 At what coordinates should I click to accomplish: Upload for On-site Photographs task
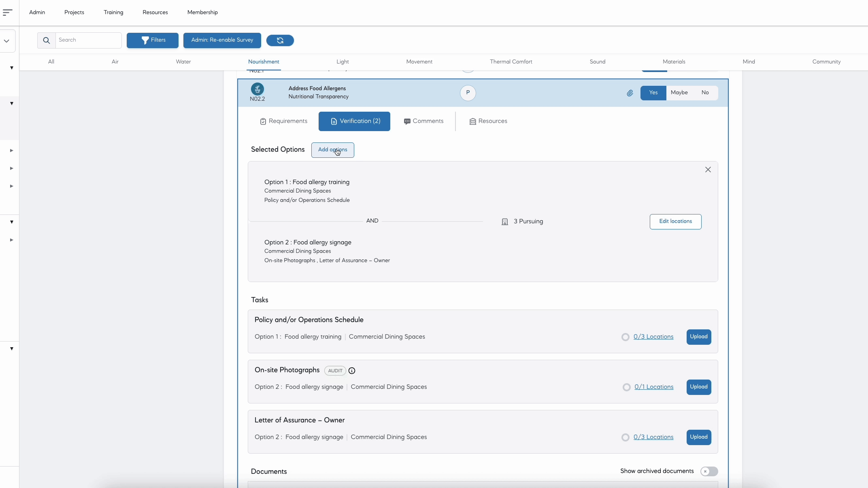pyautogui.click(x=699, y=387)
